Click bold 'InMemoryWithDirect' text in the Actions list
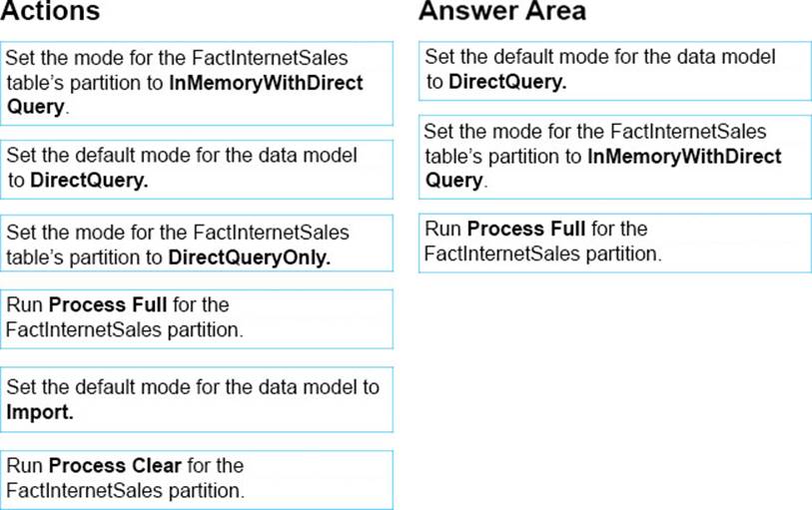 (267, 83)
